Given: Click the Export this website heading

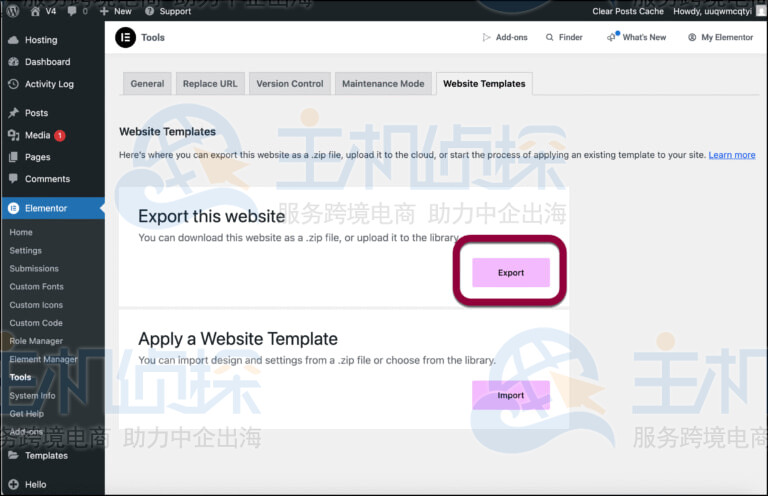Looking at the screenshot, I should pyautogui.click(x=212, y=216).
